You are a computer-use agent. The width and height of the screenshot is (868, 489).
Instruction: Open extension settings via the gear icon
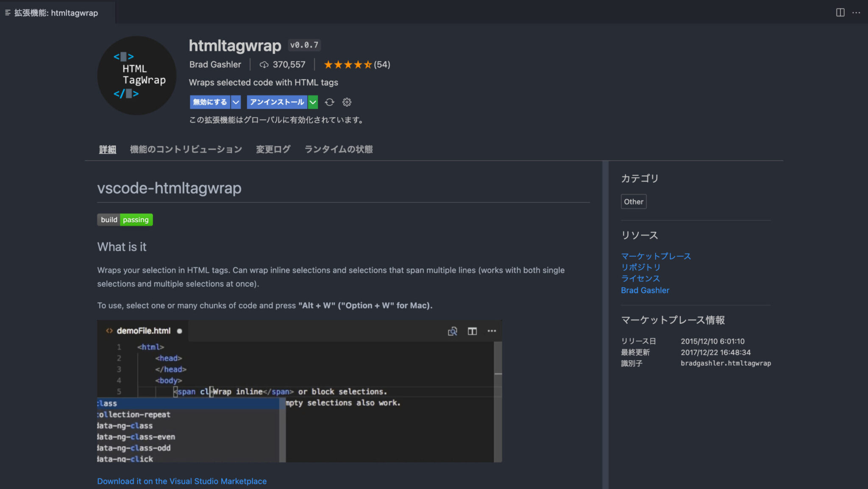[347, 102]
